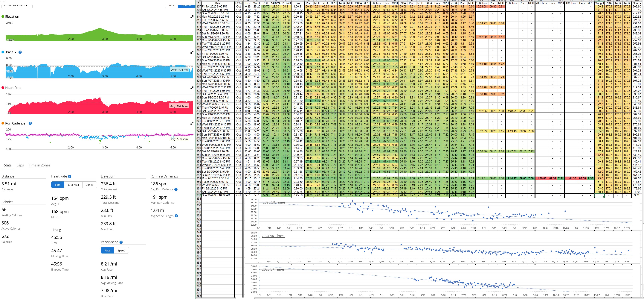Expand the Run Cadence chart to full screen
This screenshot has width=644, height=299.
click(192, 123)
